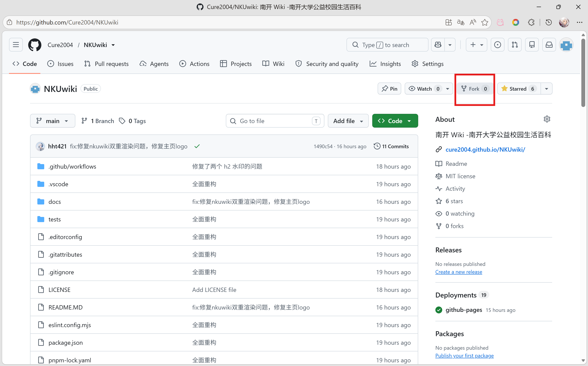Open the Activity link in About
The height and width of the screenshot is (366, 588).
450,189
